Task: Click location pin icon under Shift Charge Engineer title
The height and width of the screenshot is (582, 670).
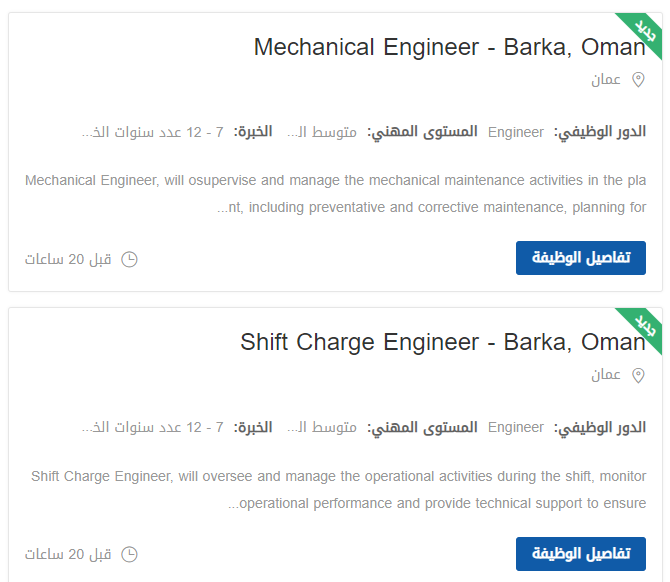Action: [x=638, y=376]
